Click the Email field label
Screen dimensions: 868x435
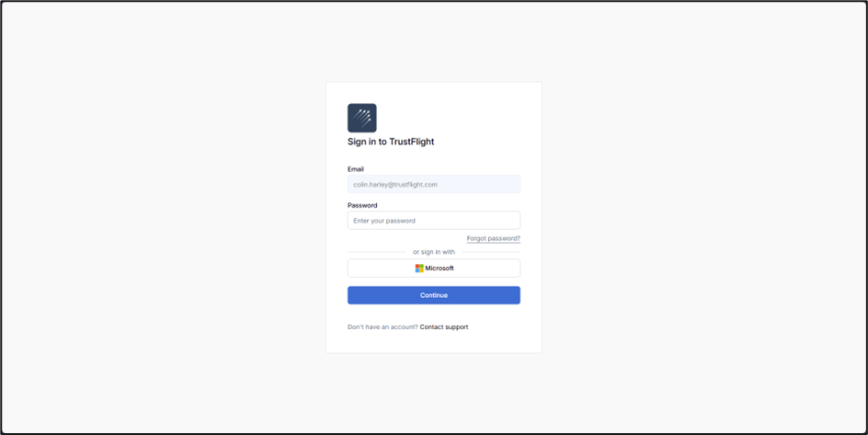pyautogui.click(x=356, y=169)
